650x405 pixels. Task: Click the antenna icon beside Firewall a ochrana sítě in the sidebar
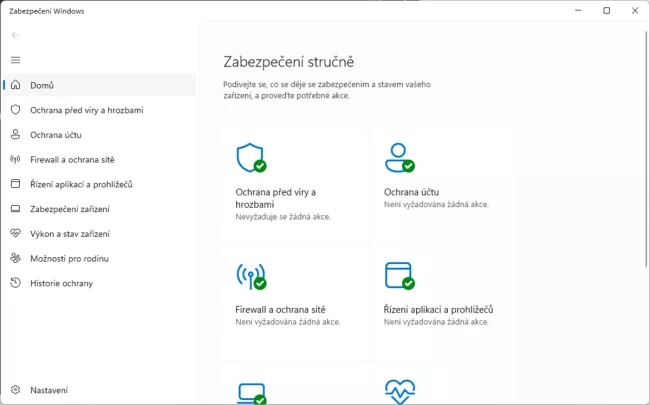(15, 159)
